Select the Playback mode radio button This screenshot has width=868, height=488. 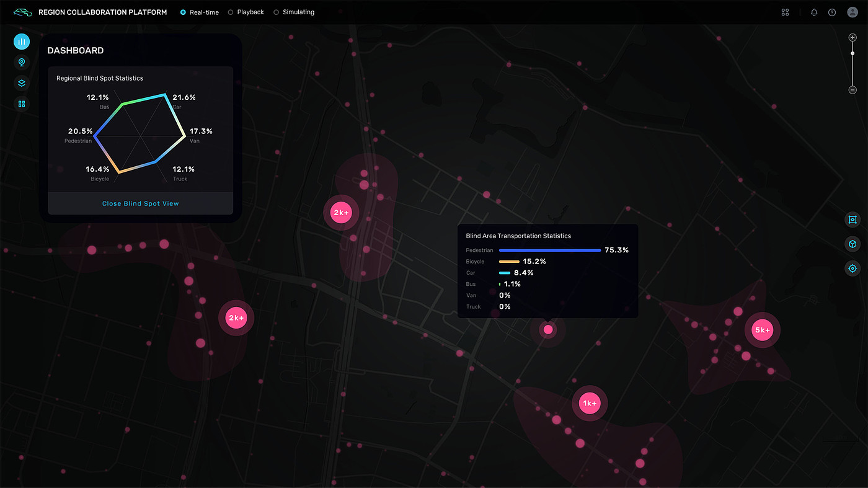pos(231,12)
